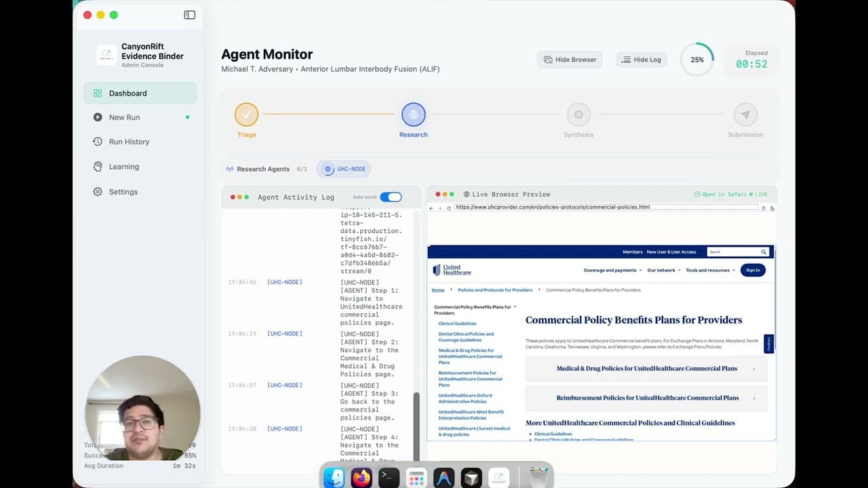This screenshot has height=488, width=868.
Task: Open New User & User Access link
Action: tap(671, 252)
